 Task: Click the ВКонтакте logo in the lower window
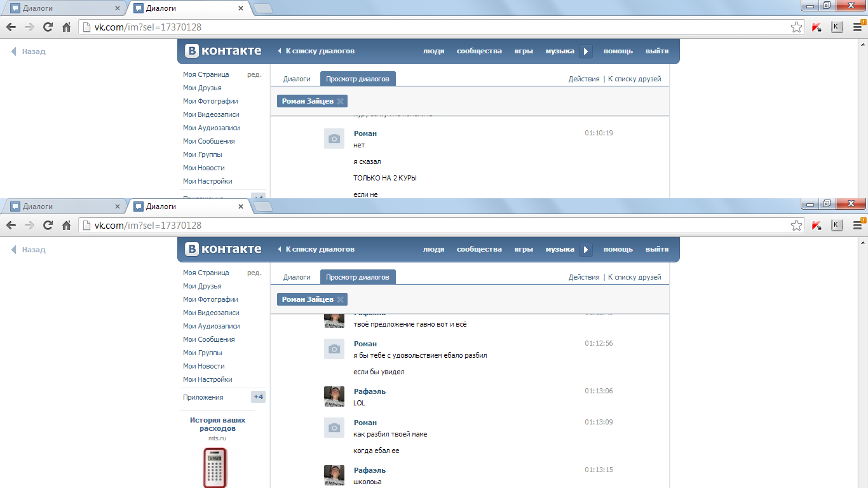(223, 249)
